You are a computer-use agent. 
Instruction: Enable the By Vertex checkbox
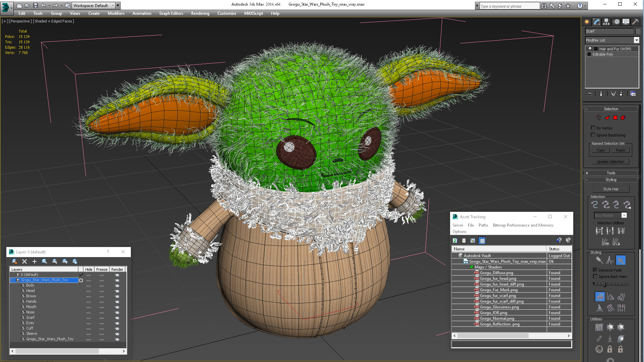pos(593,128)
